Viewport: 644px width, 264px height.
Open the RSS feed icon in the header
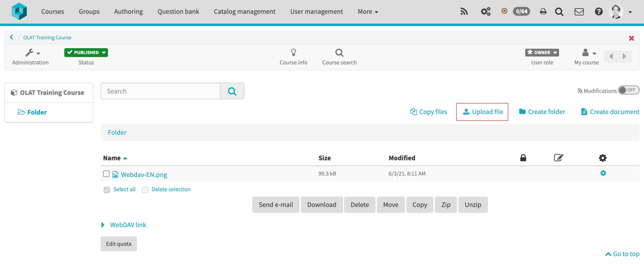click(x=464, y=12)
